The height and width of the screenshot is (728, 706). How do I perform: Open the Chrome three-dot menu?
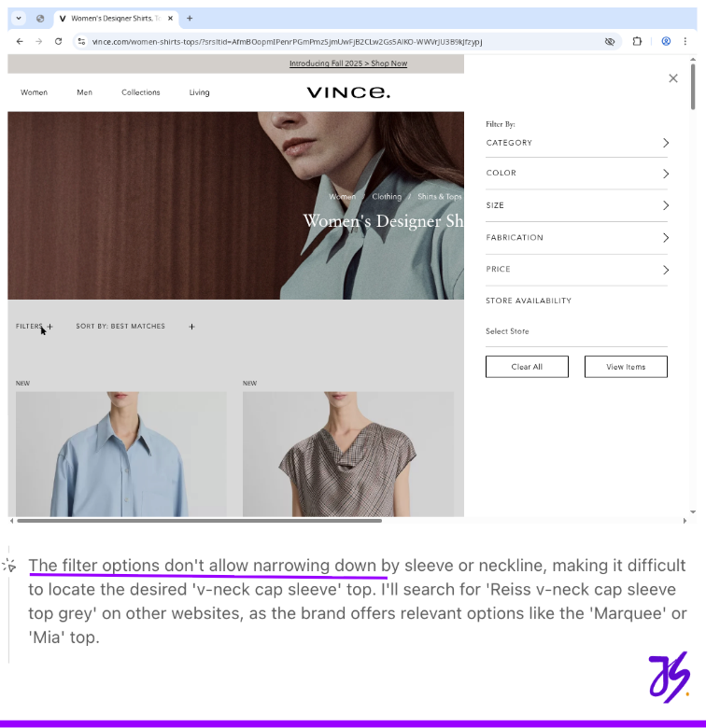[685, 42]
